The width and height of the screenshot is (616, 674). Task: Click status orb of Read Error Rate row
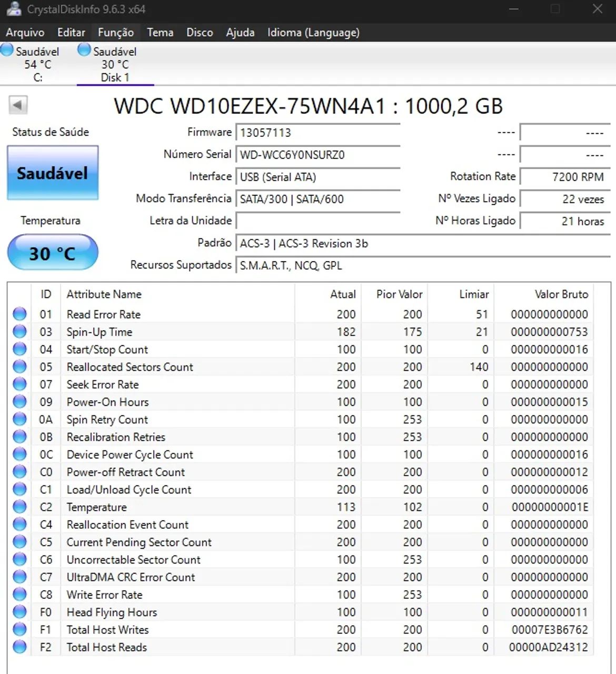click(x=19, y=314)
